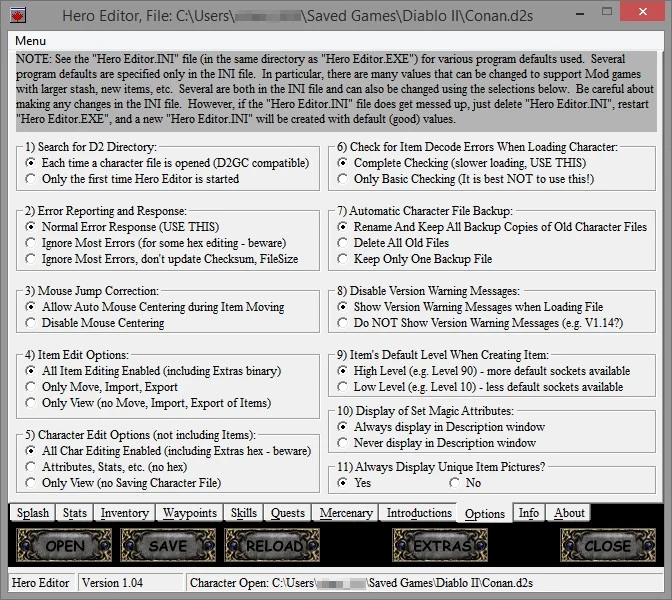Open the Inventory tab

[x=124, y=513]
